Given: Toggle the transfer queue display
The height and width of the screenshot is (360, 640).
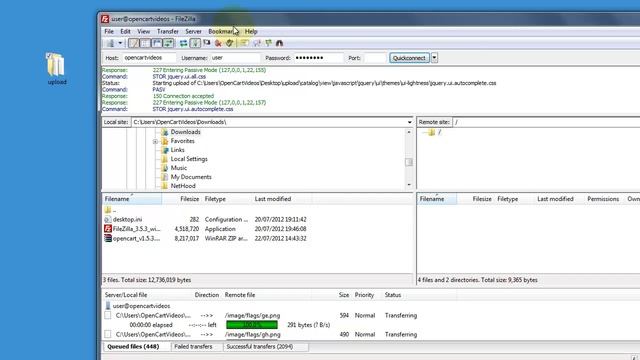Looking at the screenshot, I should coord(168,43).
